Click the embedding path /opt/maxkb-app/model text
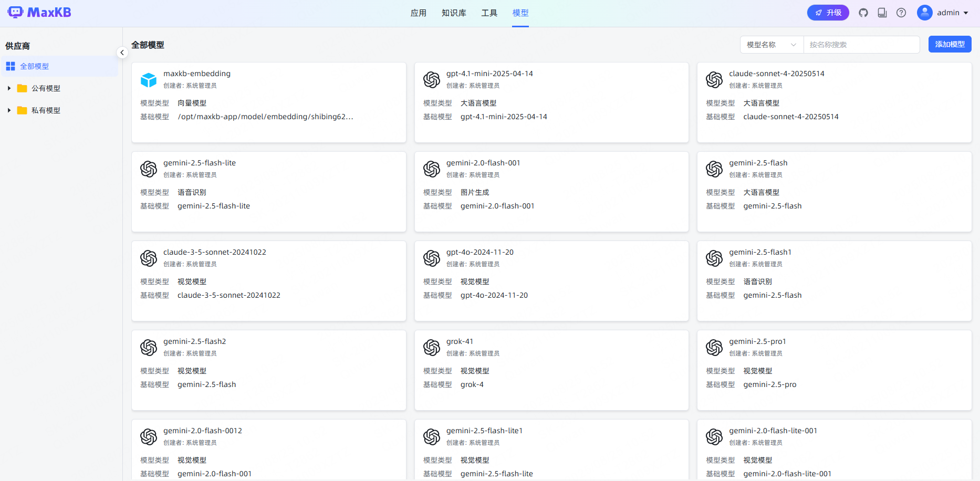The image size is (980, 481). [x=265, y=117]
